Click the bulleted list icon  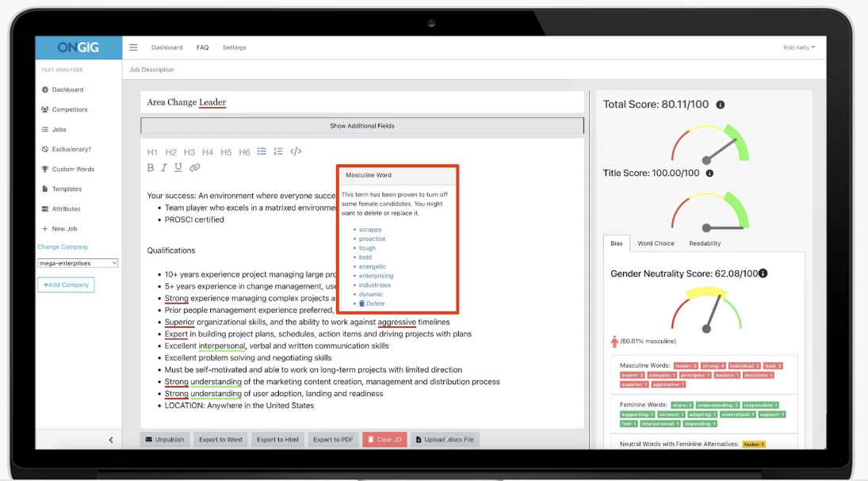coord(262,151)
